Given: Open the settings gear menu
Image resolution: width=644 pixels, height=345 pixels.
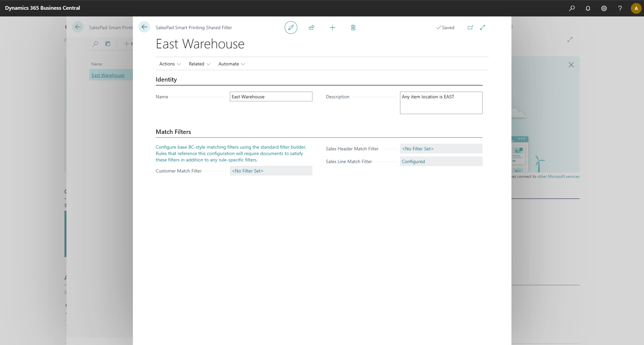Looking at the screenshot, I should tap(604, 8).
